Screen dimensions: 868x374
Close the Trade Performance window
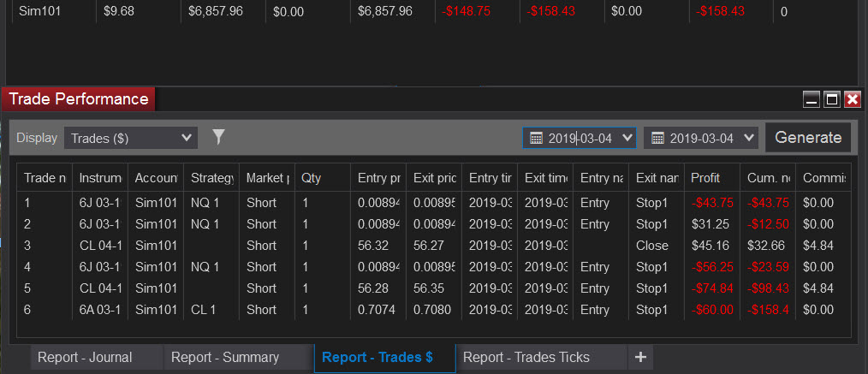point(853,99)
